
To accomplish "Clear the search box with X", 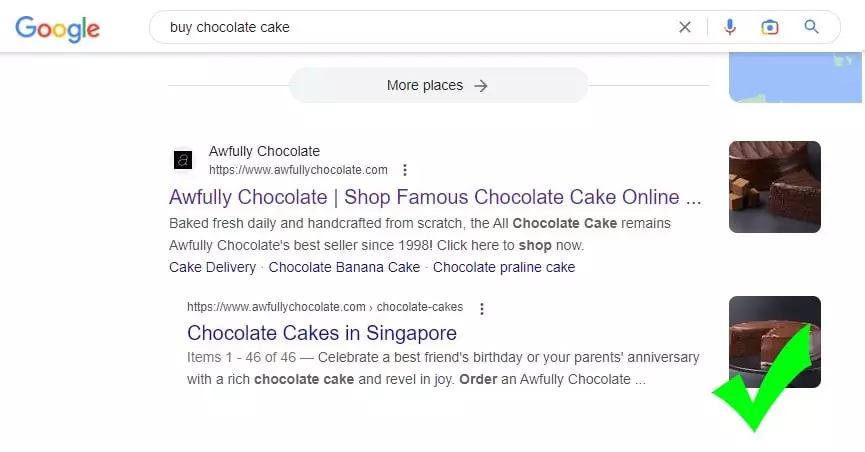I will (685, 27).
